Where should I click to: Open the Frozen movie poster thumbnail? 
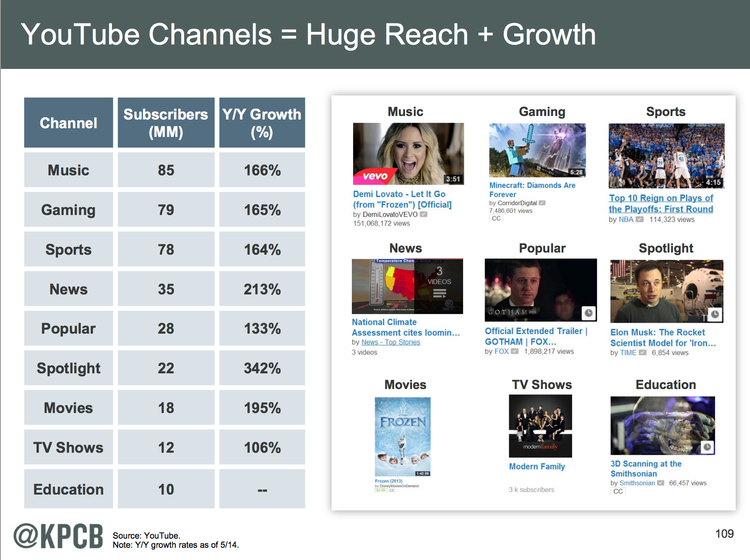402,437
